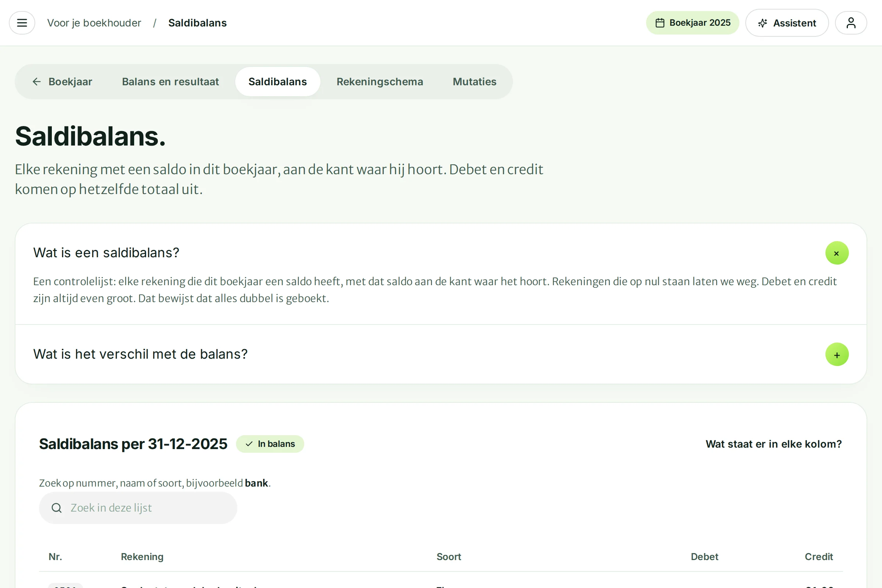Click the Rekening column header
882x588 pixels.
tap(142, 556)
